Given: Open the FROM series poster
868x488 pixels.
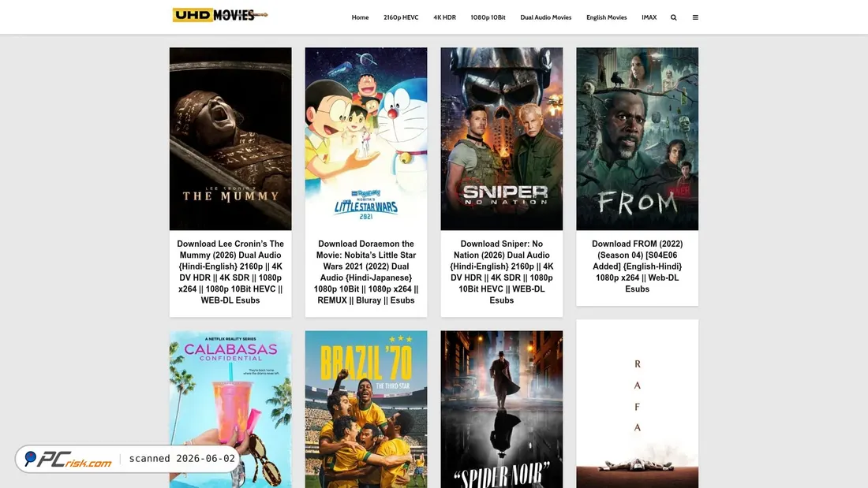Looking at the screenshot, I should (x=637, y=139).
